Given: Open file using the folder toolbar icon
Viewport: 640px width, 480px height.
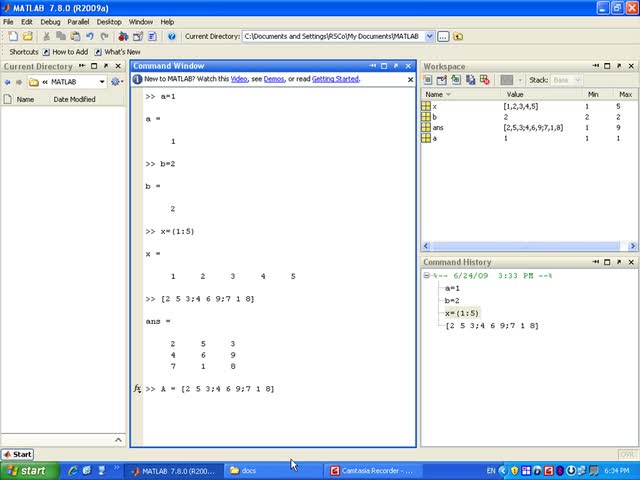Looking at the screenshot, I should pyautogui.click(x=28, y=36).
